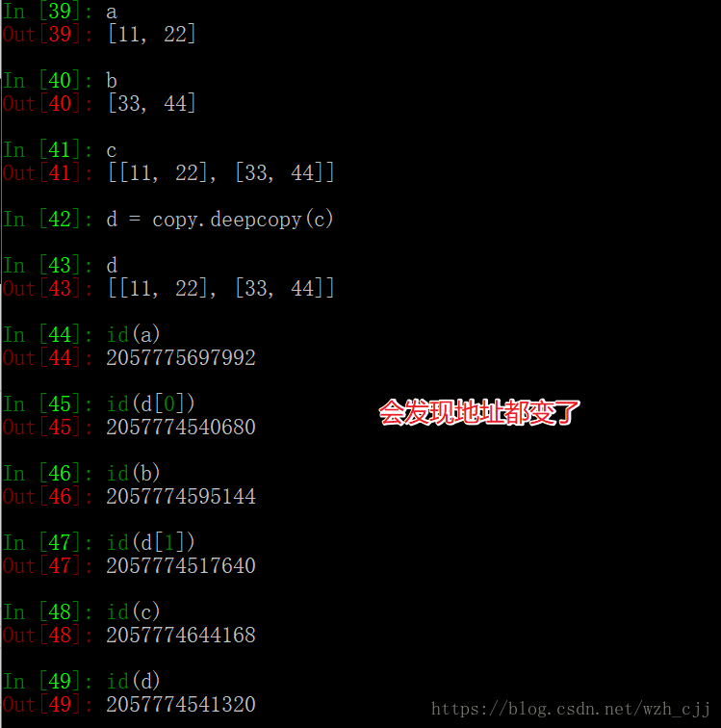Click the id(b) command
The height and width of the screenshot is (728, 721).
click(134, 473)
